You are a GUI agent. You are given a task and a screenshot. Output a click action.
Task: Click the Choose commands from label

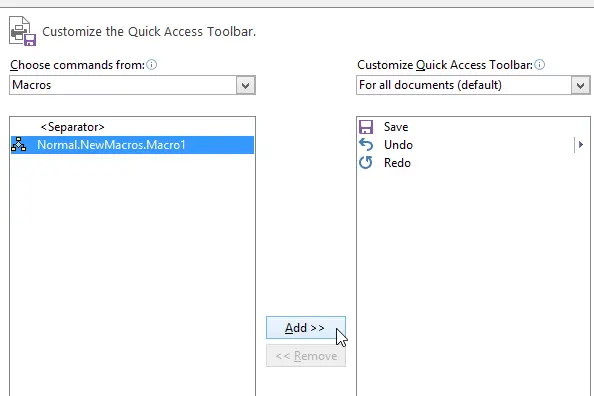pos(77,65)
